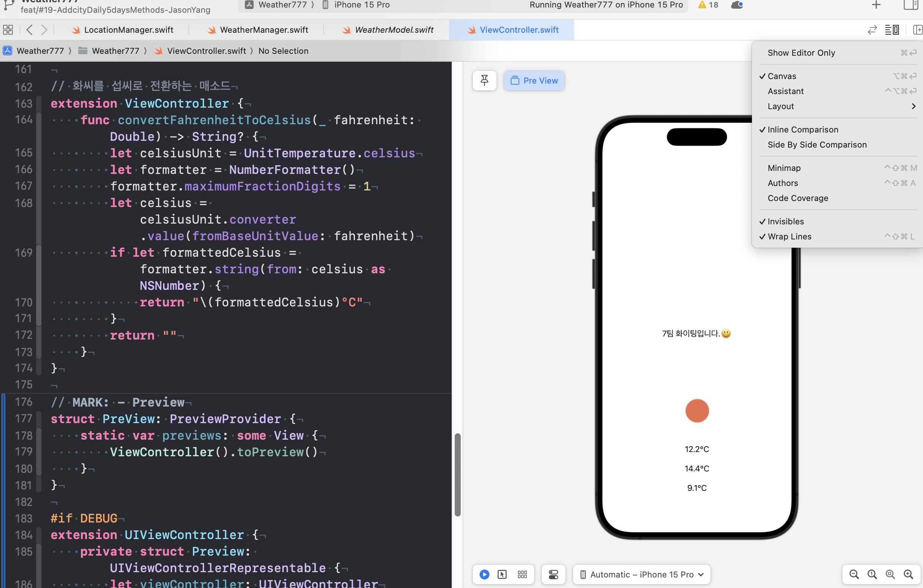Click the pin preview icon
This screenshot has width=923, height=588.
[484, 81]
